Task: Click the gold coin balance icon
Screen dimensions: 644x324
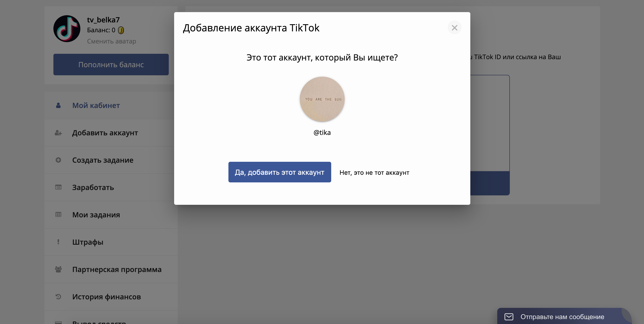Action: 121,30
